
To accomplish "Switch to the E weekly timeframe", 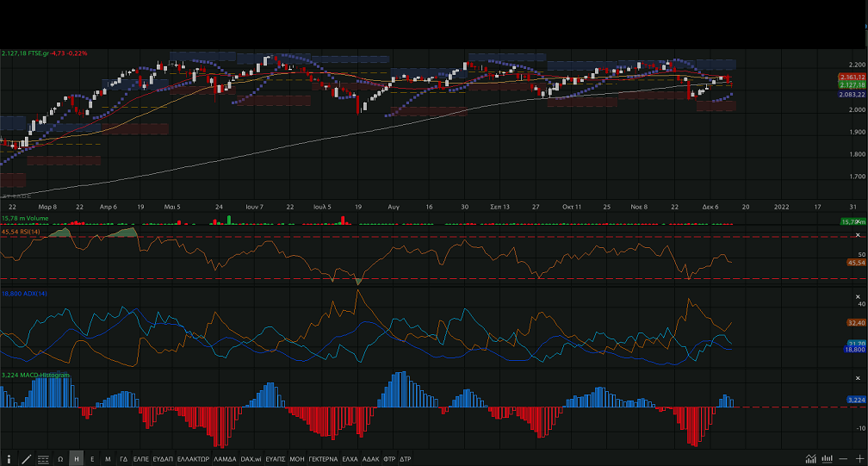I will point(92,459).
